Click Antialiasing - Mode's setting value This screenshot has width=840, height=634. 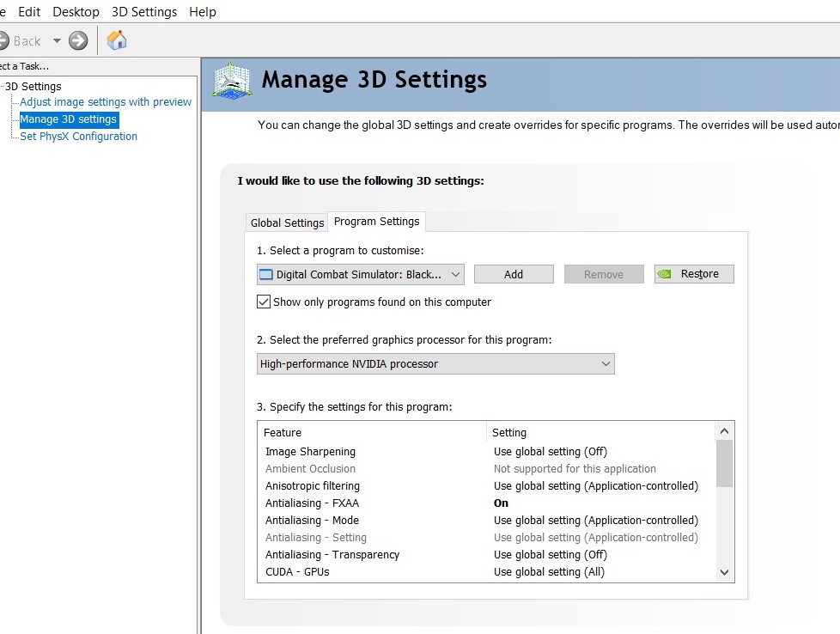coord(596,520)
